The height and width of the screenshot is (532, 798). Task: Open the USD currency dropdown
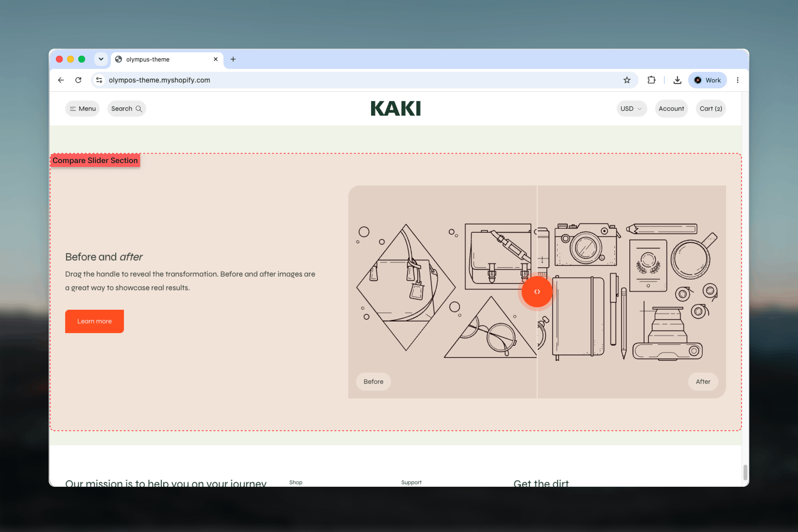[632, 109]
